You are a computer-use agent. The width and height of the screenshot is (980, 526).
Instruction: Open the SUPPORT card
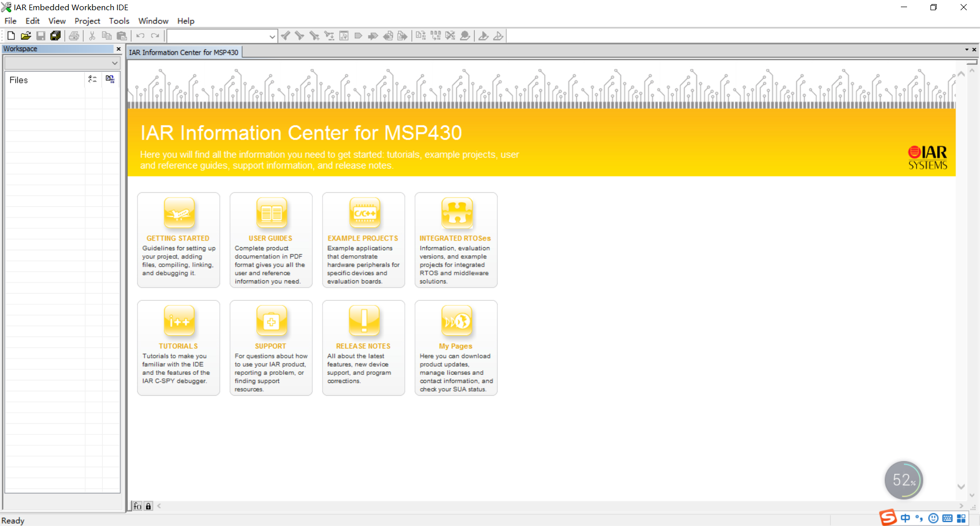pyautogui.click(x=271, y=348)
